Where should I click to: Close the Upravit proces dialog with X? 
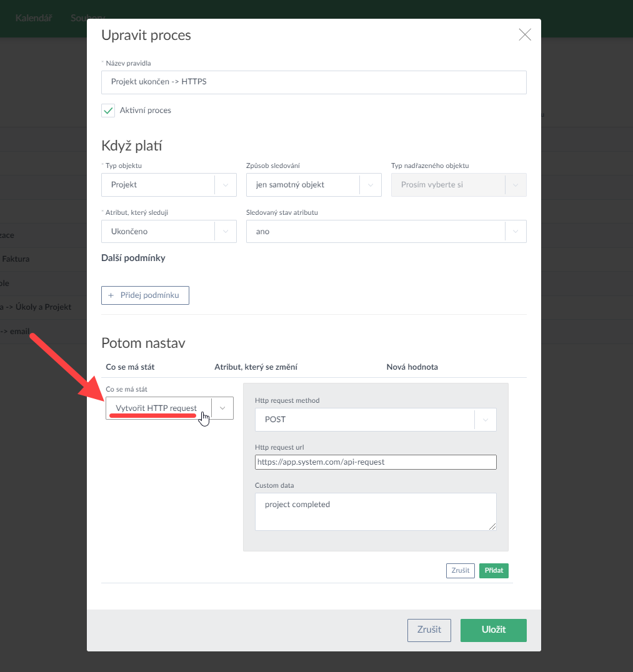point(525,35)
